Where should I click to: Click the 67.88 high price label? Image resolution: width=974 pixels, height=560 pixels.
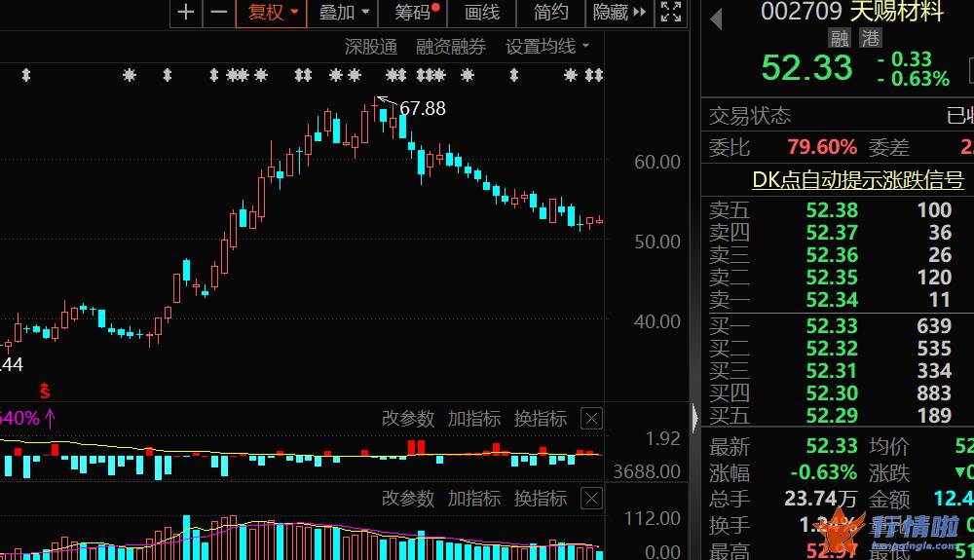tap(423, 109)
